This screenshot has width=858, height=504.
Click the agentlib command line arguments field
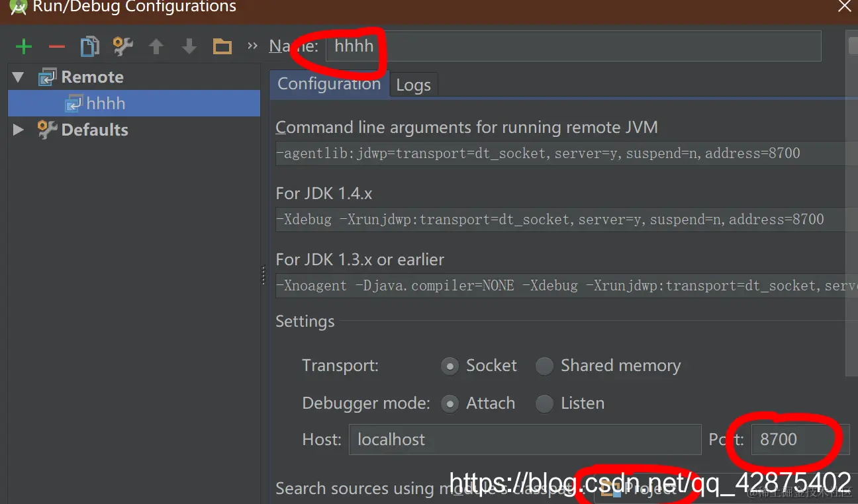567,153
